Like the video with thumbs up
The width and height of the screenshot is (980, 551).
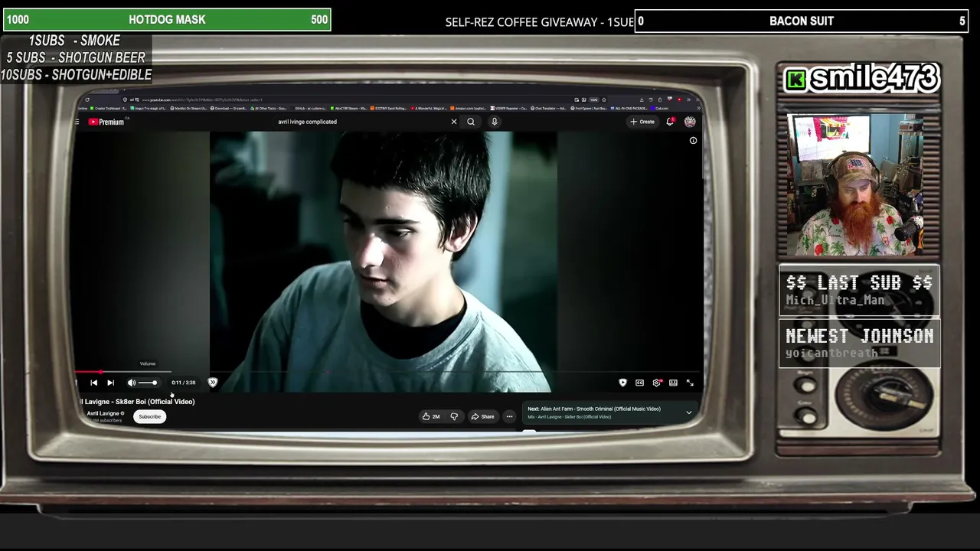point(431,416)
